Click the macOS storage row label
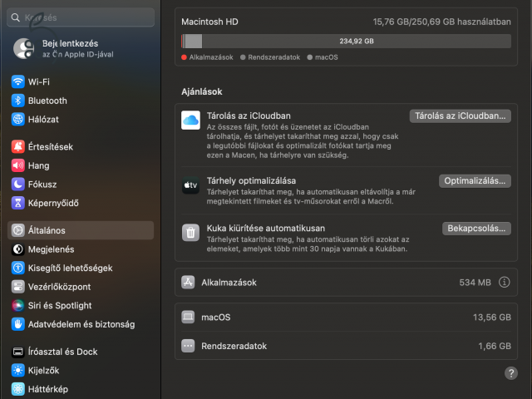The width and height of the screenshot is (532, 399). [x=216, y=318]
